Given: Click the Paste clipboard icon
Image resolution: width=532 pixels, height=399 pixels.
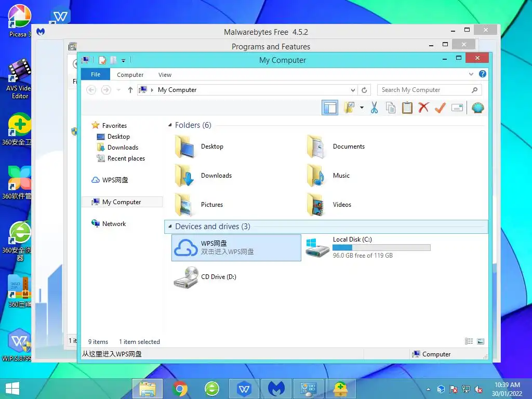Looking at the screenshot, I should click(x=407, y=108).
